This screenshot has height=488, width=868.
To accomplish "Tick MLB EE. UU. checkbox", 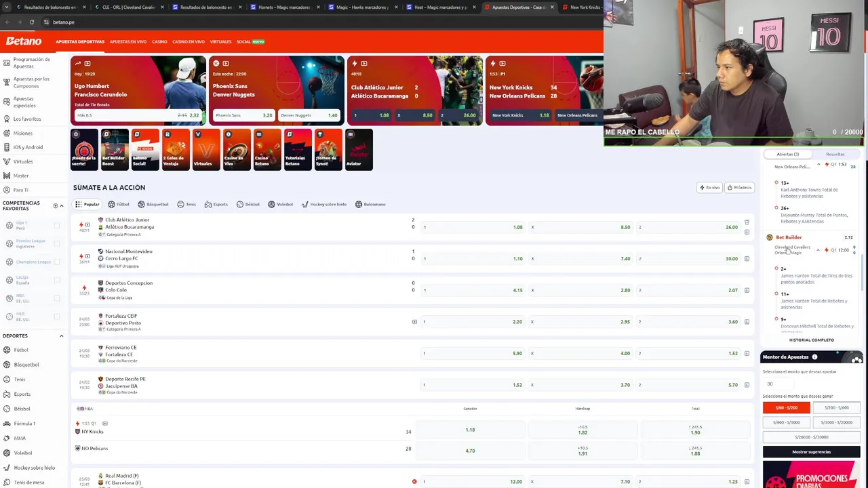I will coord(56,317).
